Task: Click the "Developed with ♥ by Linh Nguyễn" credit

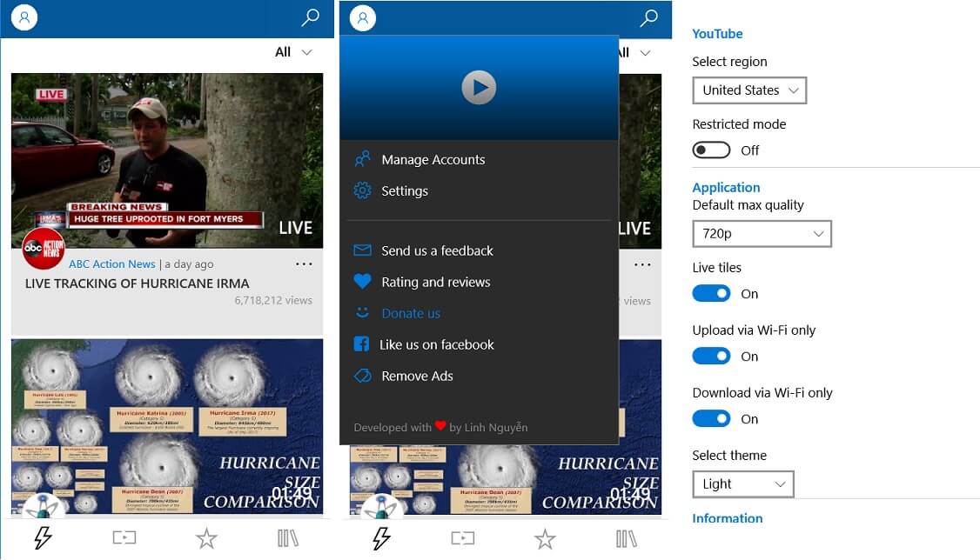Action: [440, 427]
